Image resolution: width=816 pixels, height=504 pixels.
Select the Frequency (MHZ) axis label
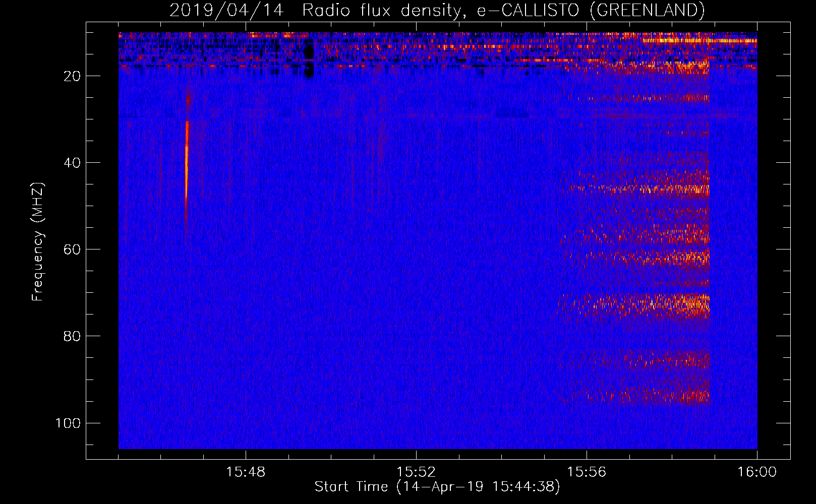click(x=38, y=242)
